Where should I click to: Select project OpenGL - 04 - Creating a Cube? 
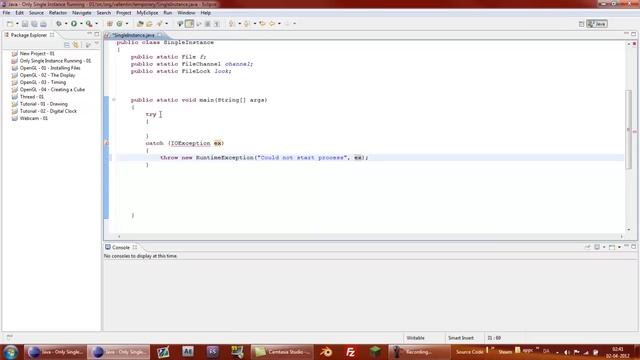[x=52, y=89]
